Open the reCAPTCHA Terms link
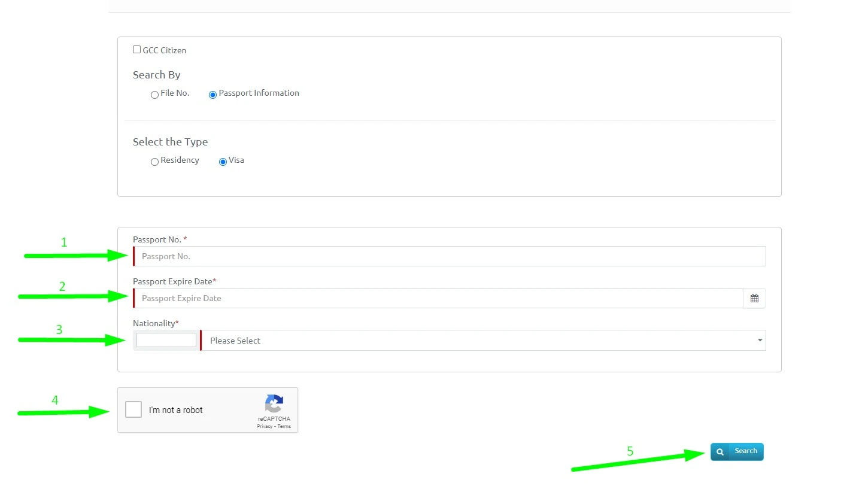 point(284,426)
